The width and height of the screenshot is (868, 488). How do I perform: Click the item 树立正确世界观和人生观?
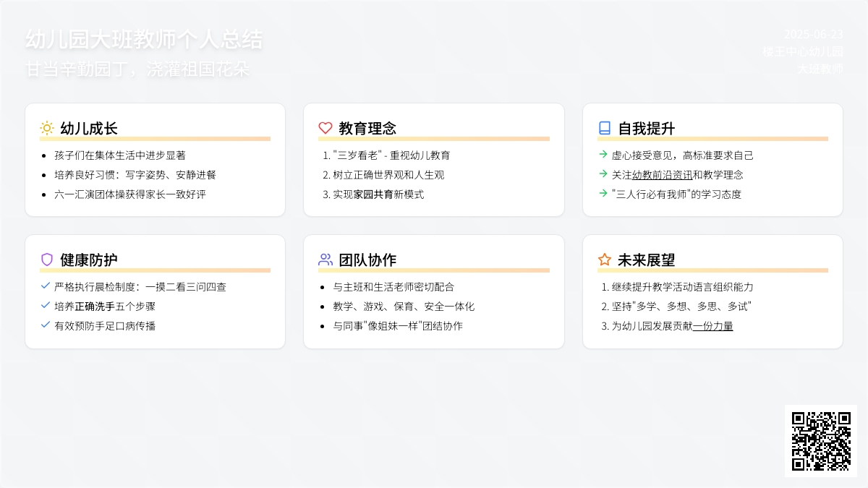pos(388,175)
